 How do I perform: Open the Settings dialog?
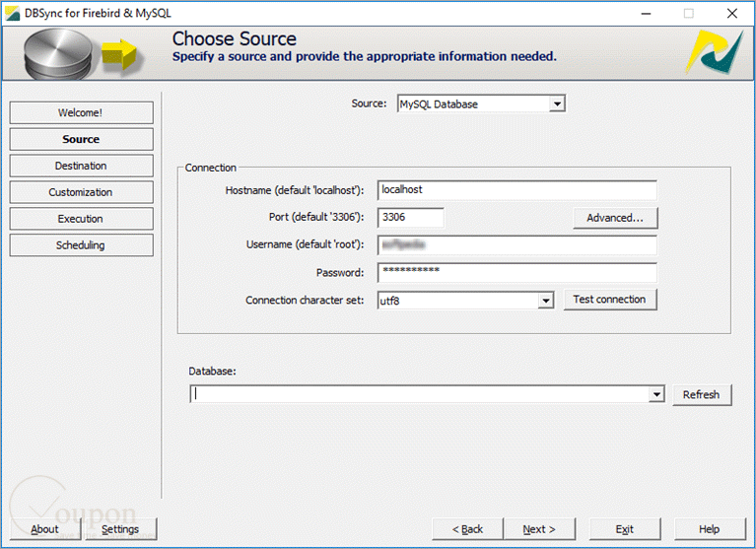[120, 528]
